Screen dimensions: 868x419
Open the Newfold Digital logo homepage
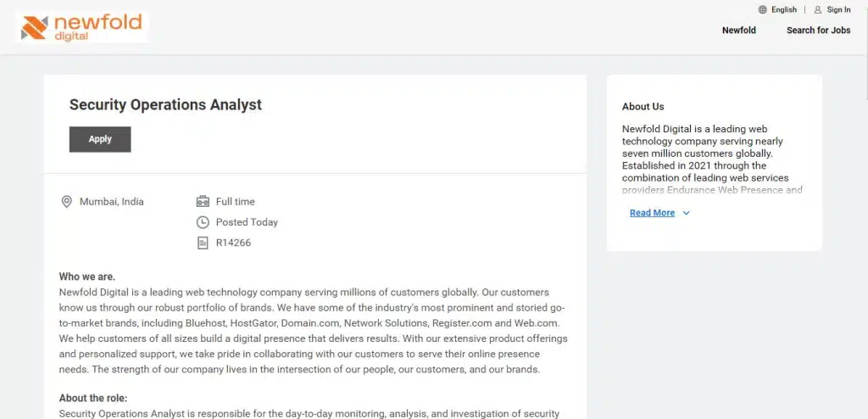82,27
